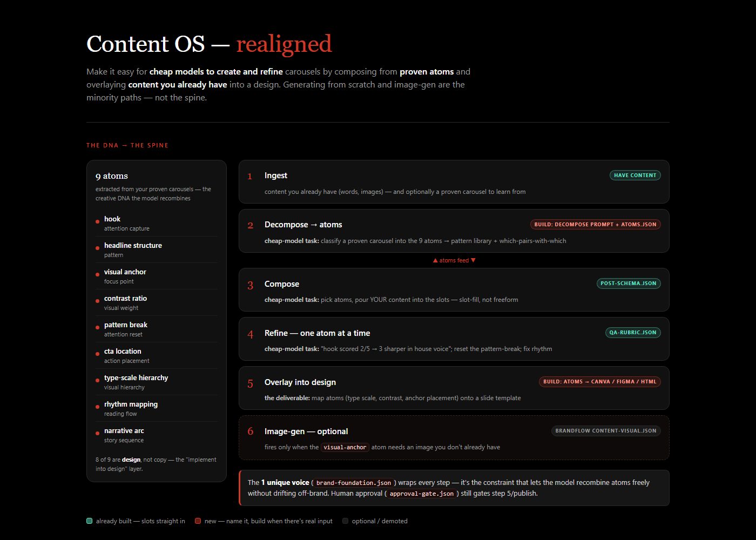Click the visual-anchor code chip
Viewport: 756px width, 540px height.
[345, 447]
